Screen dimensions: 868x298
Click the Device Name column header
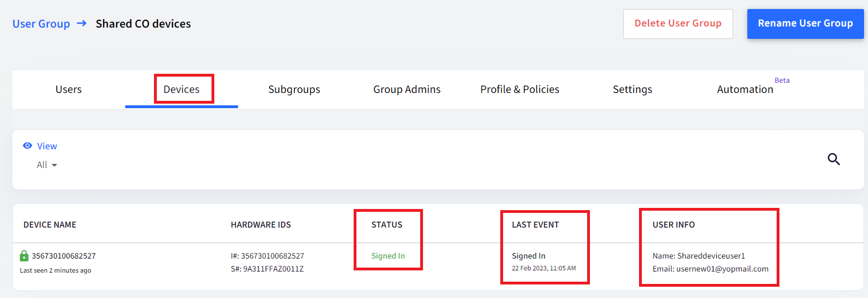point(50,225)
